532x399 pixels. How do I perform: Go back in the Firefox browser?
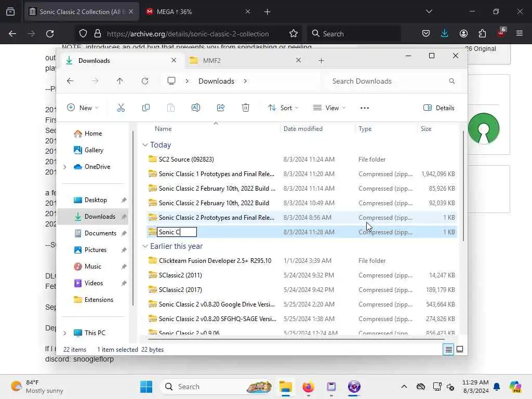pos(12,34)
